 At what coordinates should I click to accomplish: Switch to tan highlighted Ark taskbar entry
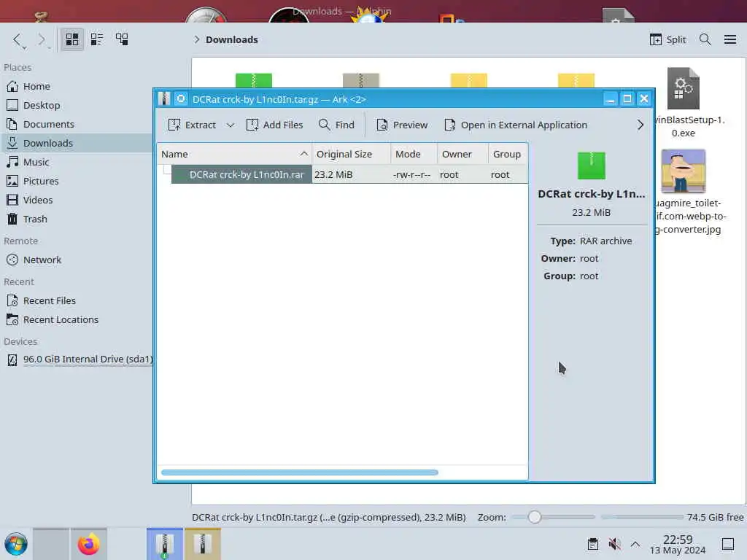click(203, 544)
